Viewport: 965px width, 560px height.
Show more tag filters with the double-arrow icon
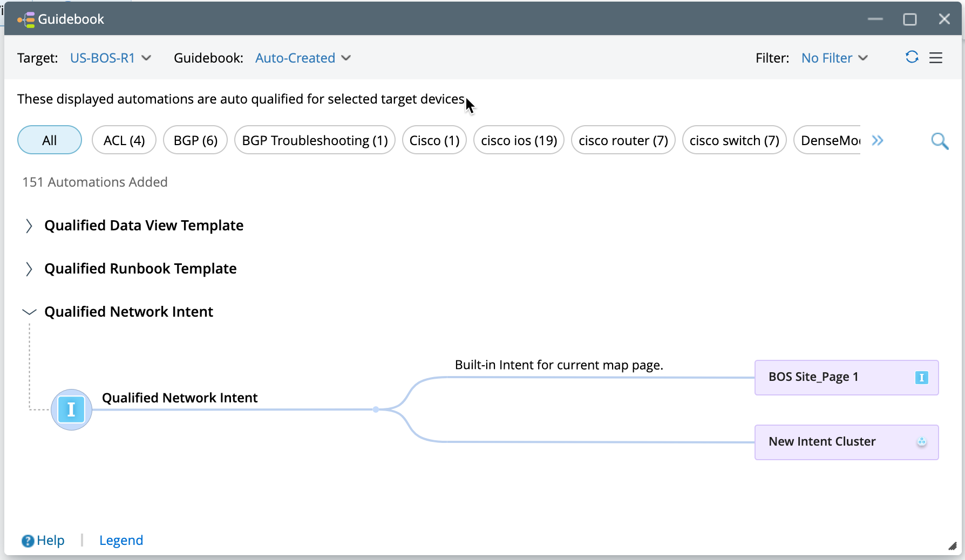click(x=878, y=141)
